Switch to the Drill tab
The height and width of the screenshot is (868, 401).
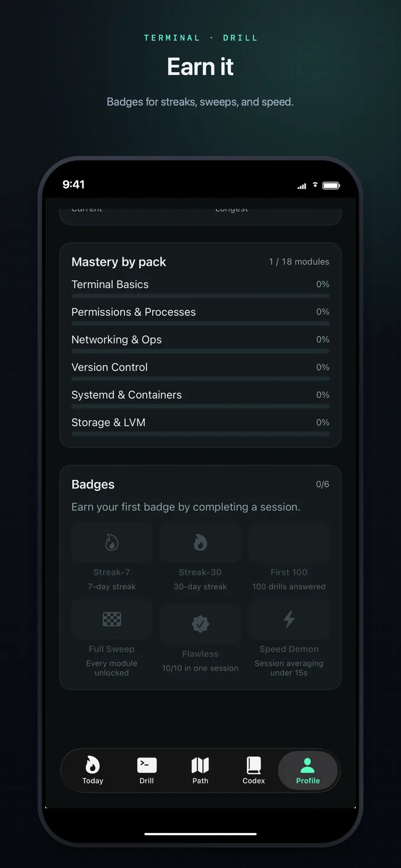[146, 771]
